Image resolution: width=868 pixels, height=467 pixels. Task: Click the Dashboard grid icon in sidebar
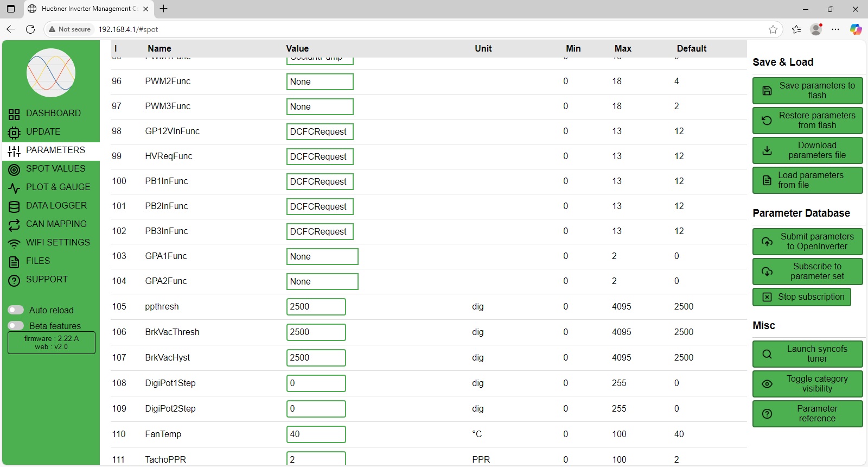14,114
